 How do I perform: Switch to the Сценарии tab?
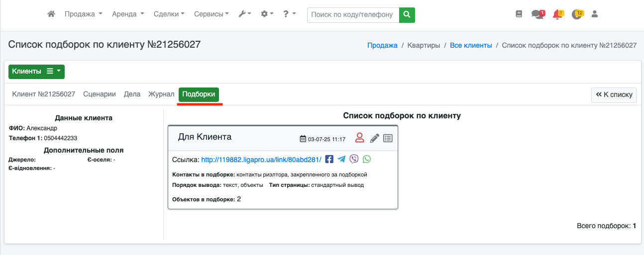point(100,94)
